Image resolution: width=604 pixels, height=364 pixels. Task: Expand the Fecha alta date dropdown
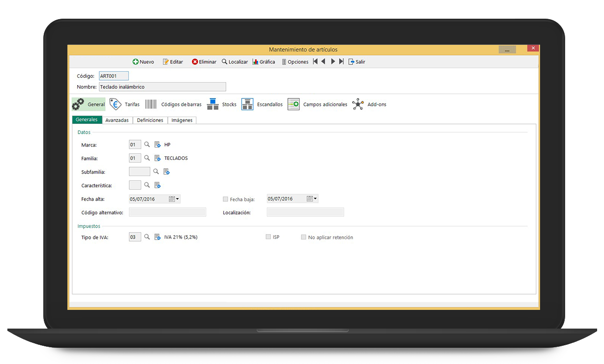tap(178, 199)
